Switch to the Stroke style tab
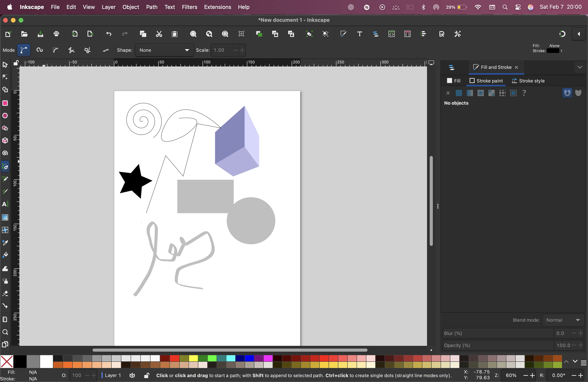This screenshot has width=588, height=382. (x=528, y=81)
